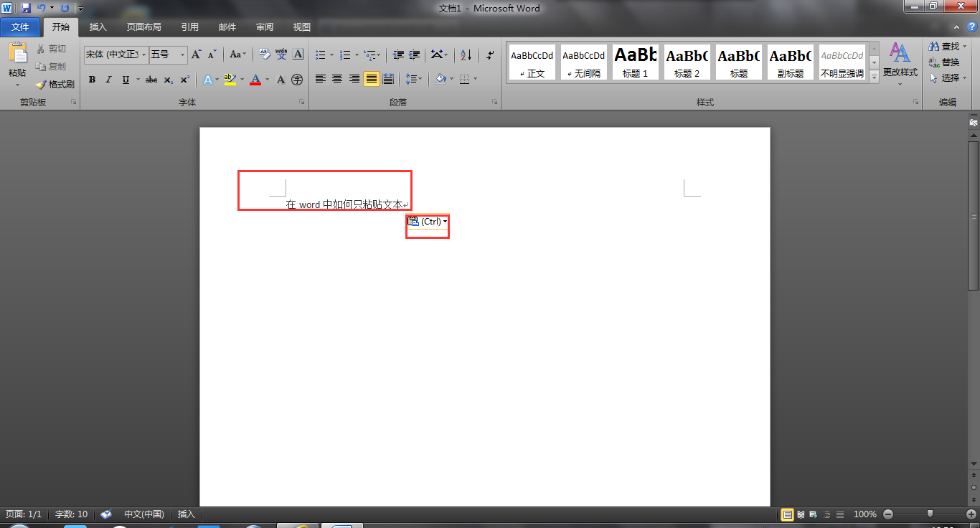The width and height of the screenshot is (980, 528).
Task: Switch to the Mailings (邮件) tab
Action: pos(227,27)
